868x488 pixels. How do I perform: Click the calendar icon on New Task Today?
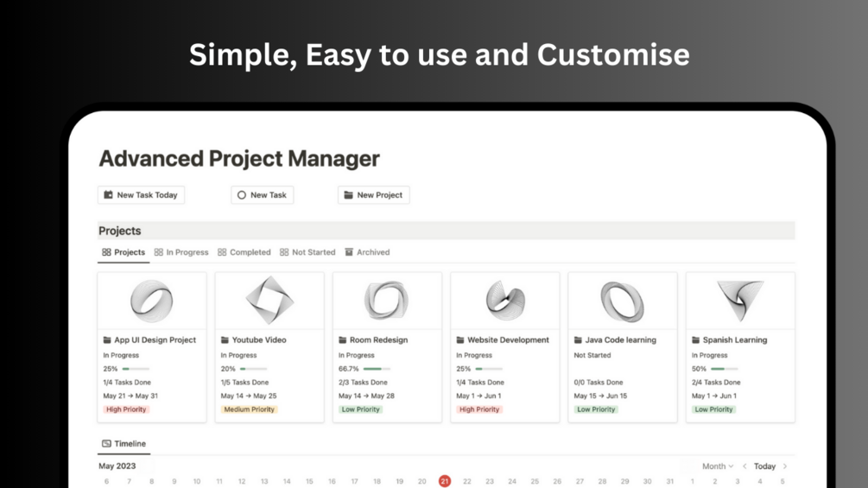coord(108,194)
